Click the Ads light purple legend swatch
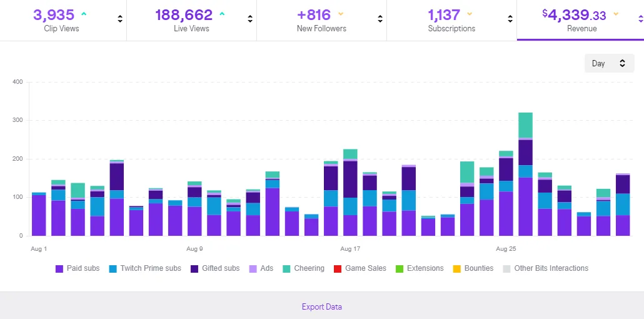644x319 pixels. pyautogui.click(x=253, y=268)
